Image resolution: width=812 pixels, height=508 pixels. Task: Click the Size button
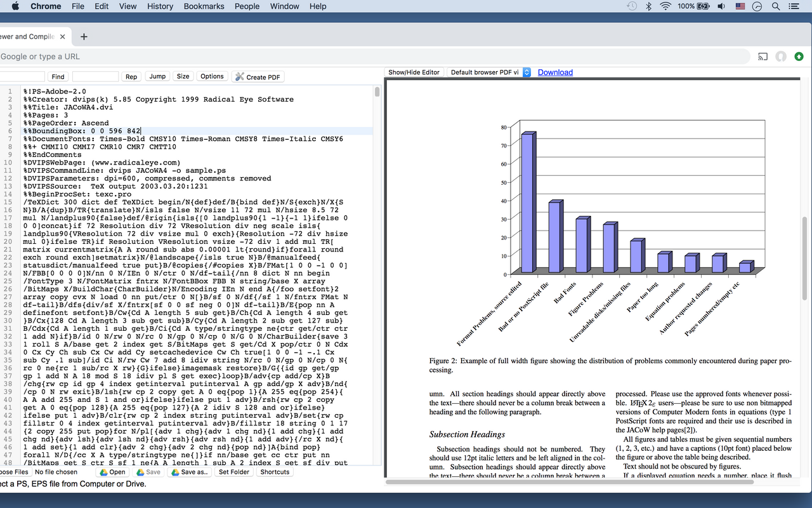click(183, 76)
